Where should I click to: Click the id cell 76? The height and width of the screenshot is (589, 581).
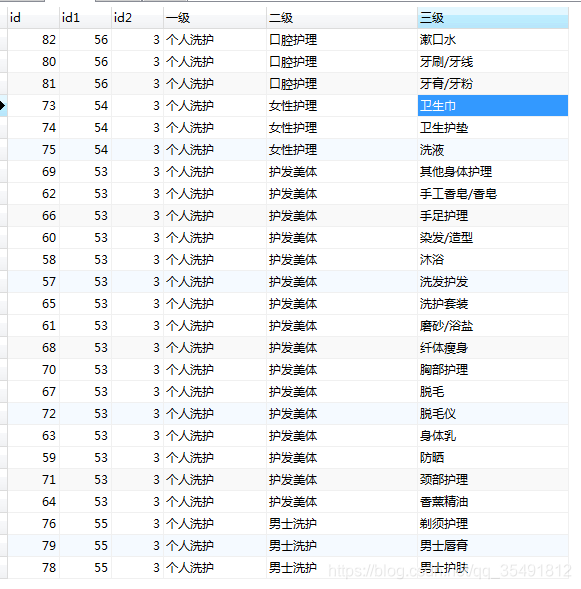[x=33, y=524]
